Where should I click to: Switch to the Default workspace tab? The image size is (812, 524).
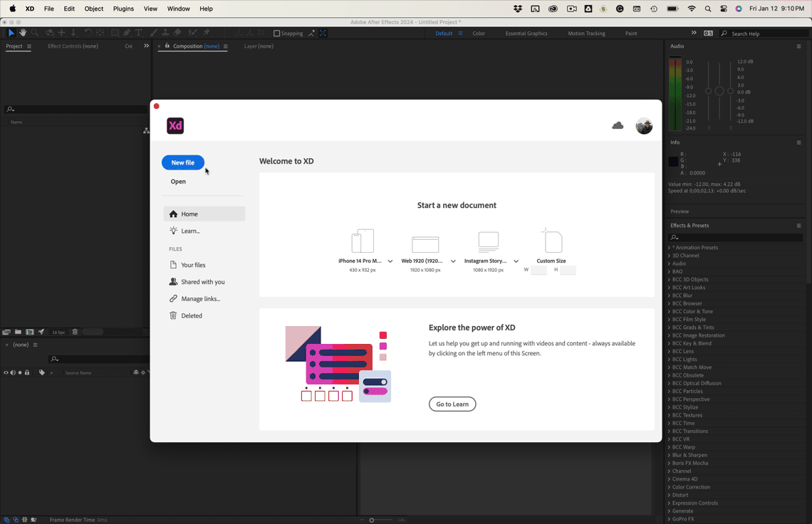444,33
